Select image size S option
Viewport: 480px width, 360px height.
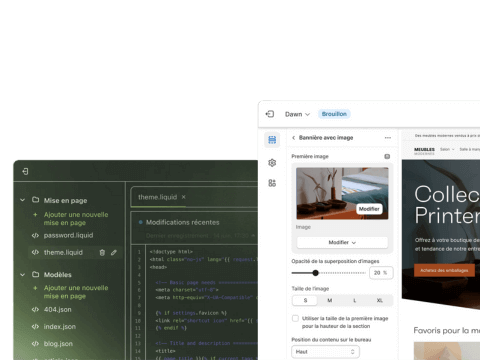pos(305,300)
